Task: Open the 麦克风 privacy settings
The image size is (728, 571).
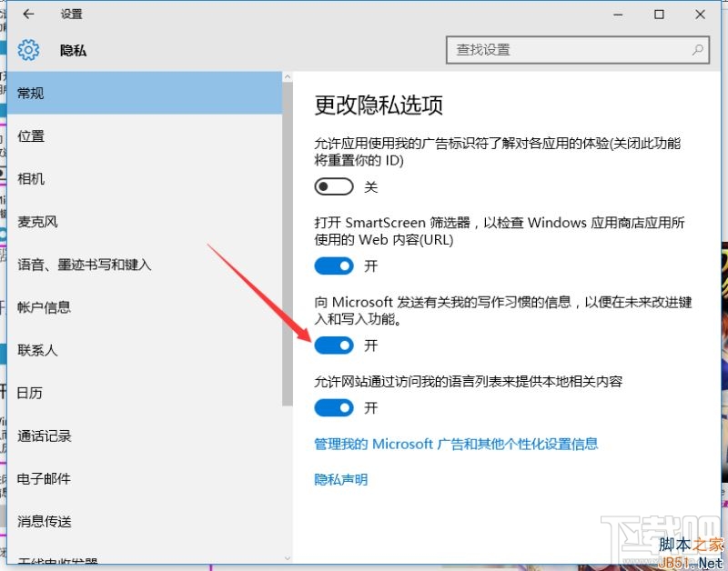Action: (38, 221)
